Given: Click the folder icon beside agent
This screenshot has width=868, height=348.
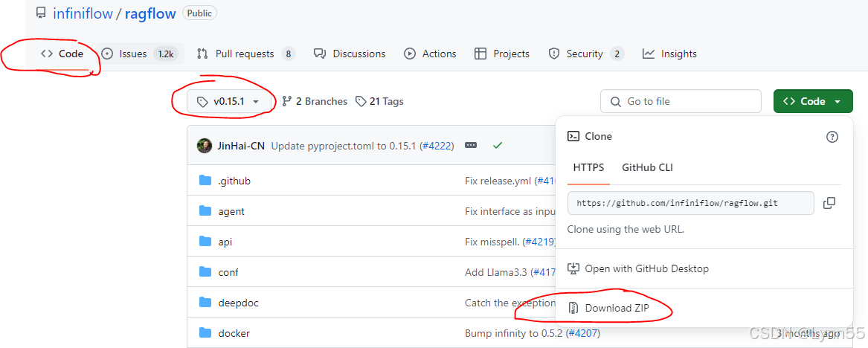Looking at the screenshot, I should (x=205, y=210).
